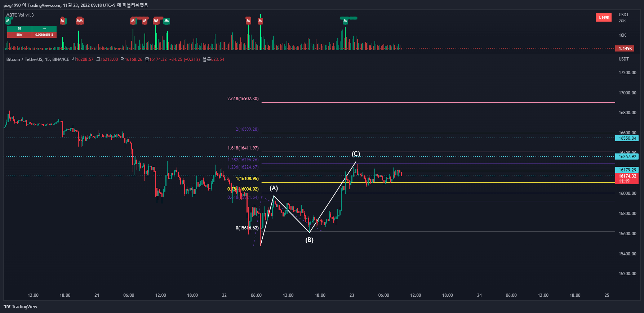Click the USDT label in the volume pane
Viewport: 644px width, 313px height.
click(x=624, y=15)
